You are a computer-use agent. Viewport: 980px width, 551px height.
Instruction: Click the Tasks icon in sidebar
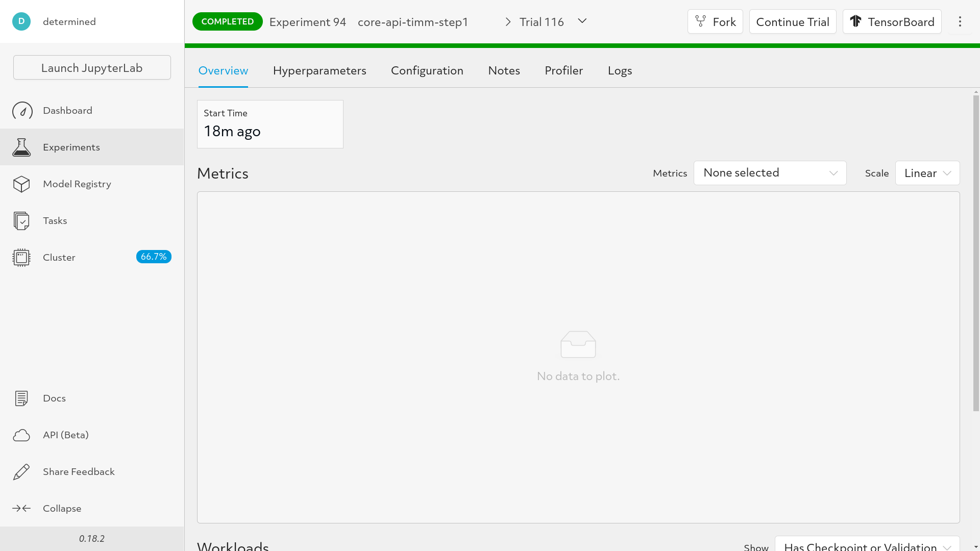(x=21, y=221)
